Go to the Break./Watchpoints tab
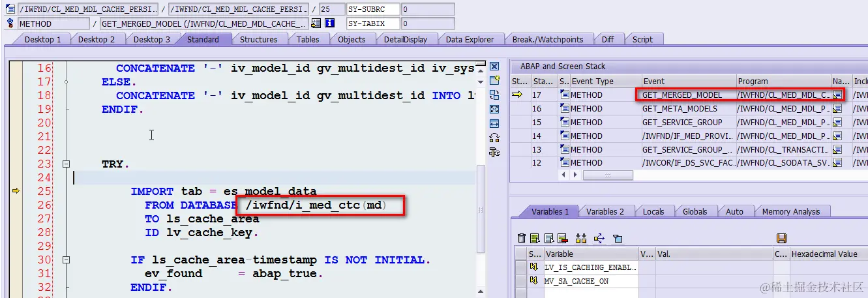The height and width of the screenshot is (298, 868). point(548,39)
